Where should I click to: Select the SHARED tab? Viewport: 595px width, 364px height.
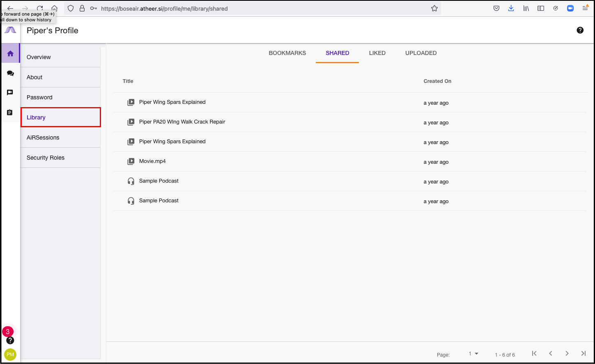[338, 53]
